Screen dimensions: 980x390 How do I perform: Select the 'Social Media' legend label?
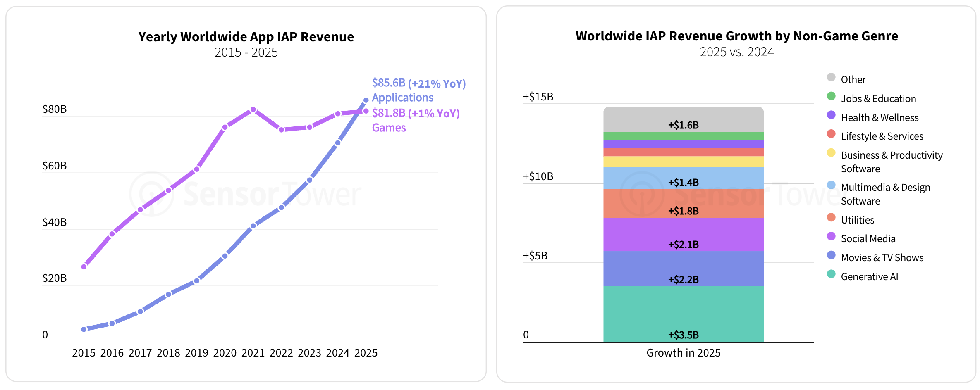coord(868,238)
